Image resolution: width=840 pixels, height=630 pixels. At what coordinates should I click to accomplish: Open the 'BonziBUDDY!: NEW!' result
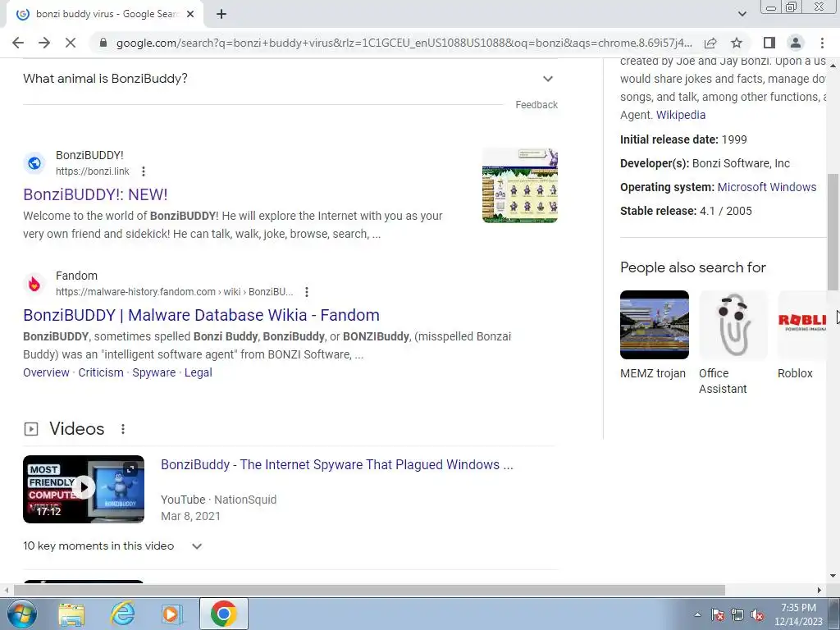tap(95, 194)
